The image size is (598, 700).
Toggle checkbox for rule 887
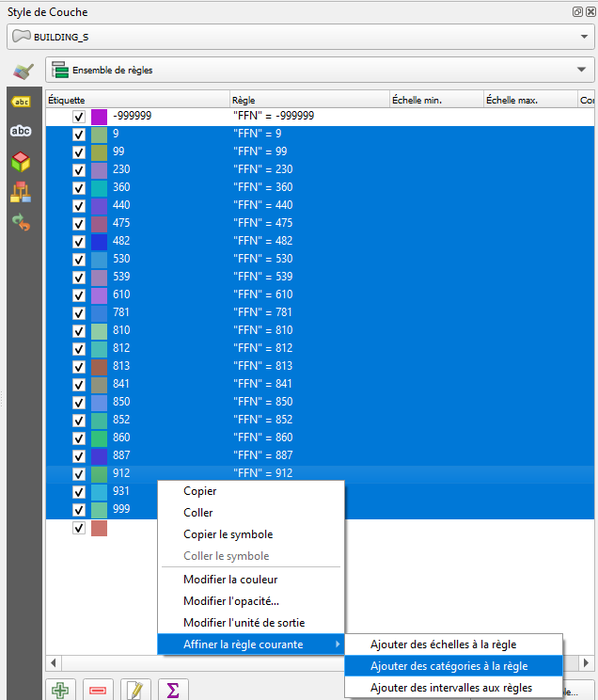click(79, 456)
